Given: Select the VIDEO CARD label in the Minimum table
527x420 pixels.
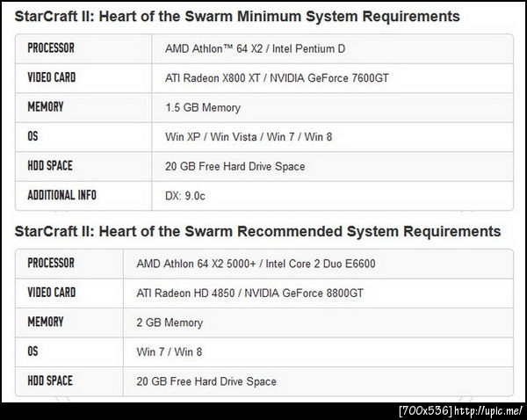Looking at the screenshot, I should pyautogui.click(x=52, y=77).
